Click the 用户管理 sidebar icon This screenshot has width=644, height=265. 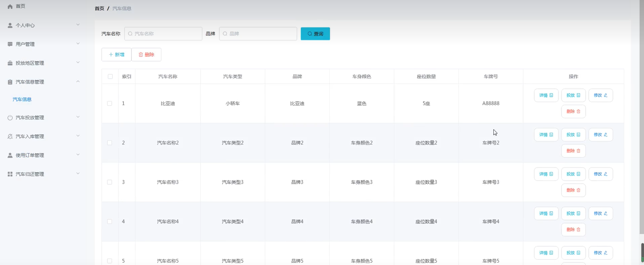click(10, 44)
